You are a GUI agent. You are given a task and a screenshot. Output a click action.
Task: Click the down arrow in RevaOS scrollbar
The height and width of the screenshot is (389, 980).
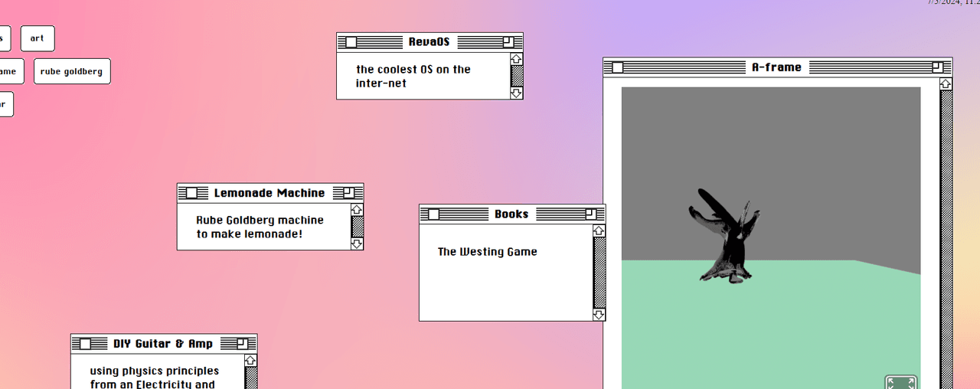517,93
